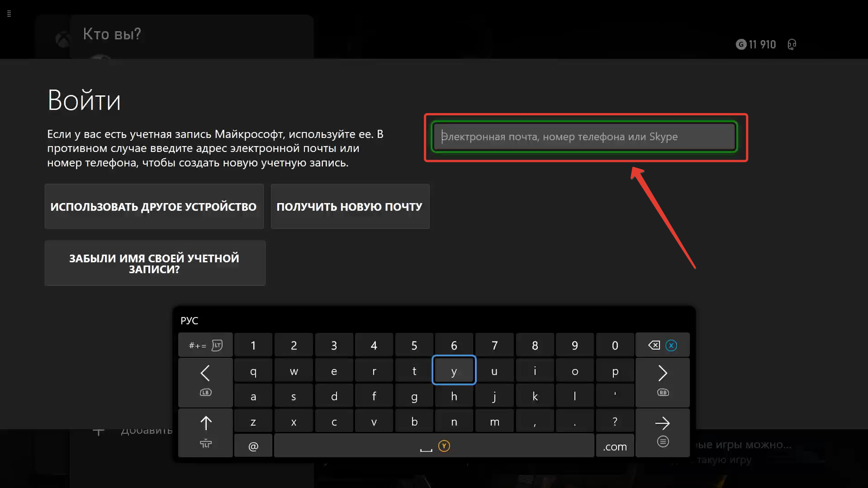Viewport: 868px width, 488px height.
Task: Focus the email, phone or Skype input field
Action: 584,137
